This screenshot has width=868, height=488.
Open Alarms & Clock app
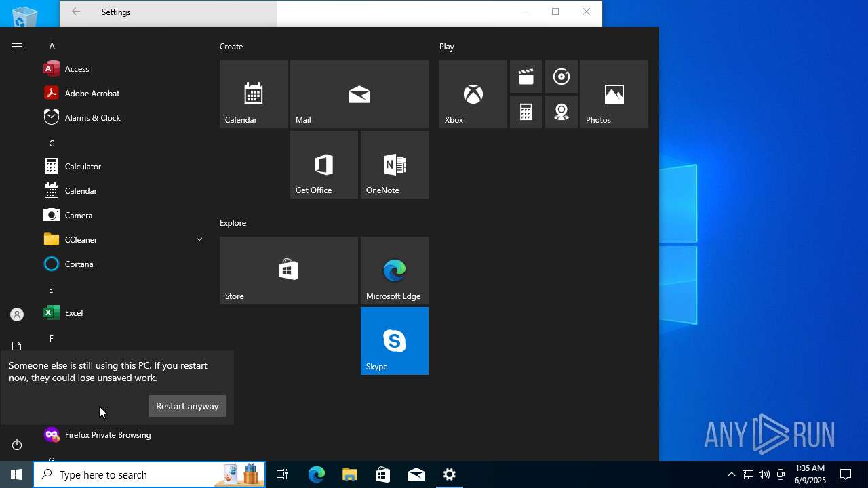(122, 117)
